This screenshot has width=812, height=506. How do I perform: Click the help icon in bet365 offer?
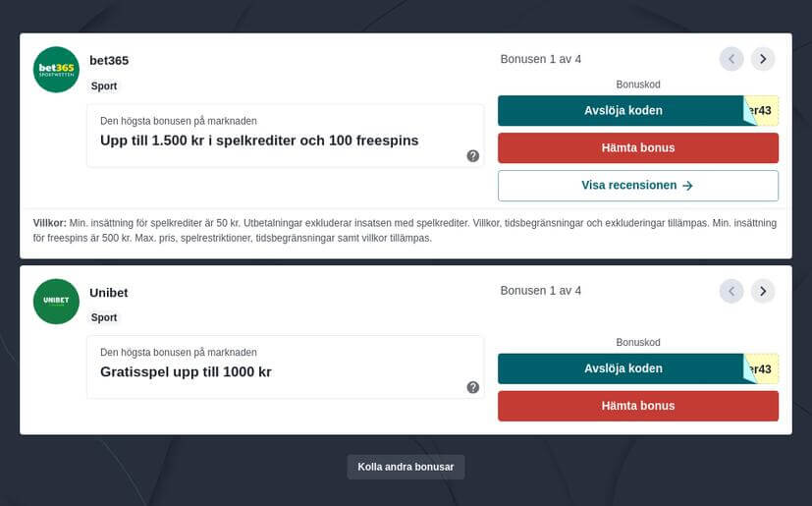point(473,156)
